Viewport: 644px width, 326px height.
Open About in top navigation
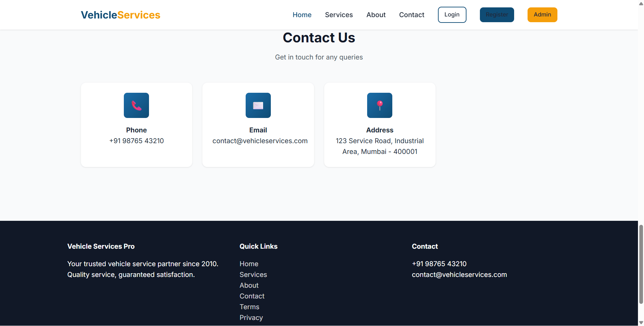[376, 15]
